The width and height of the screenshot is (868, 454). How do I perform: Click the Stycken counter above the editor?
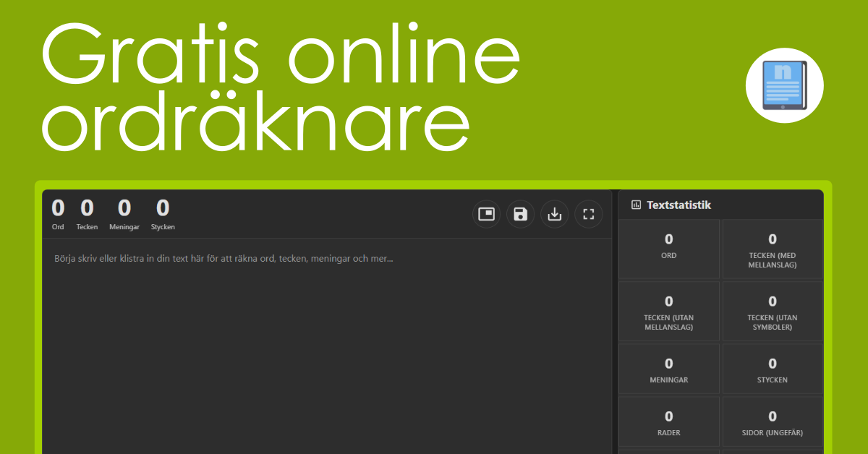[163, 215]
